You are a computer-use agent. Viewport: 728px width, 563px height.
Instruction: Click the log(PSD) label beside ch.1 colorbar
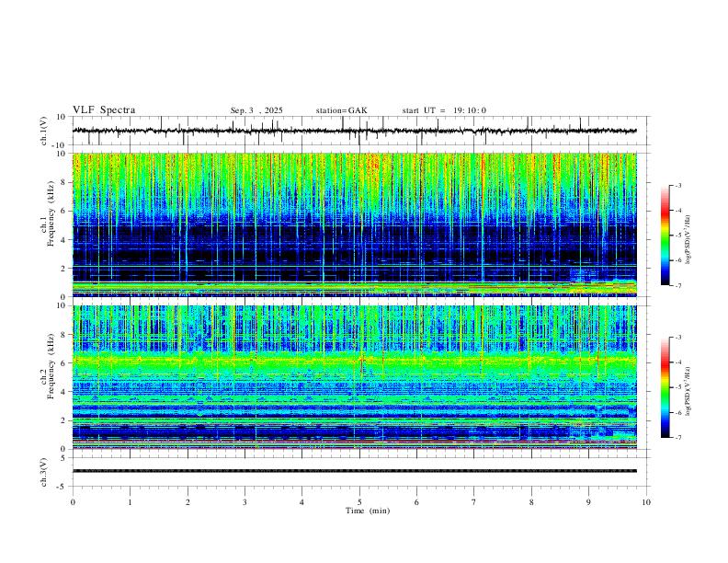click(688, 240)
